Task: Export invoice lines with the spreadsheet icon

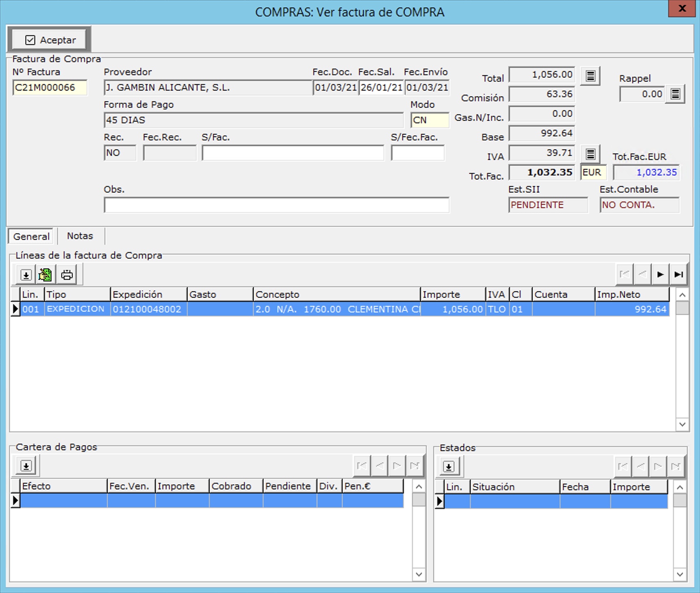Action: pyautogui.click(x=45, y=275)
